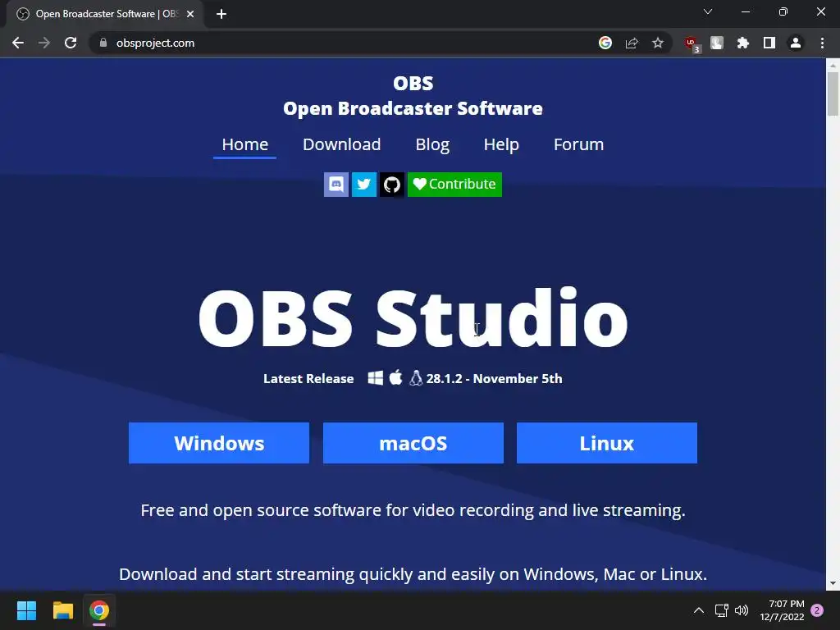The height and width of the screenshot is (630, 840).
Task: Go to the Home nav item
Action: tap(244, 144)
